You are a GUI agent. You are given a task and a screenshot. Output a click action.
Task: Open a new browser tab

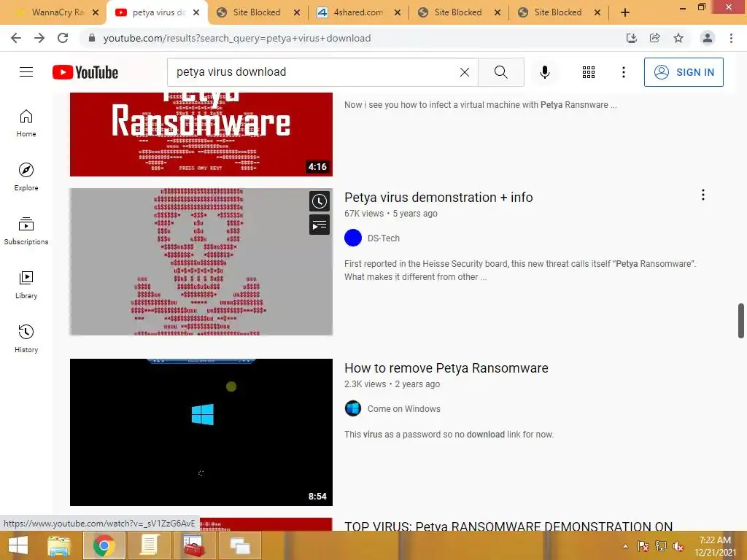(x=625, y=12)
